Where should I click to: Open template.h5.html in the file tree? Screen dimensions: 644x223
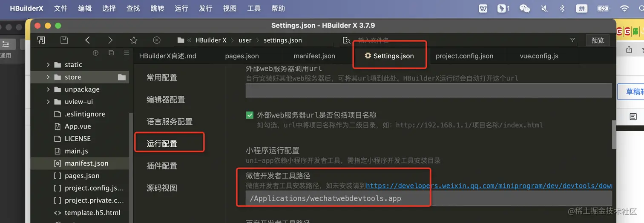92,213
